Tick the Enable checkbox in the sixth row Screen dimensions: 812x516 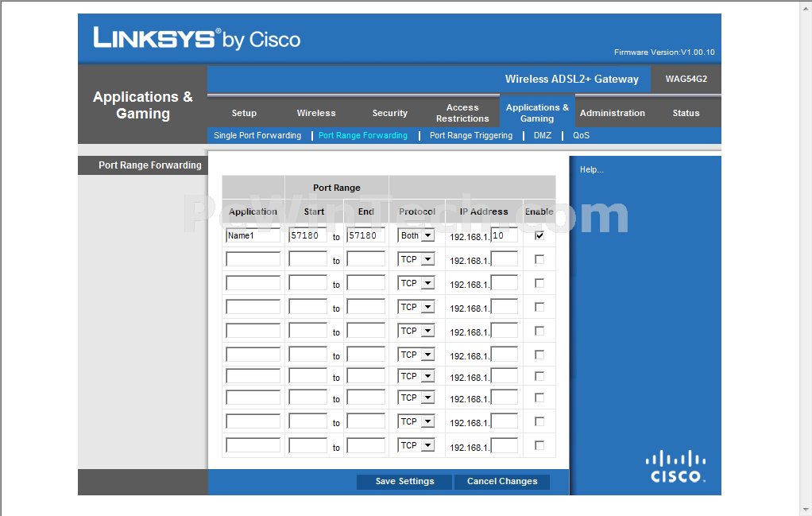[539, 355]
